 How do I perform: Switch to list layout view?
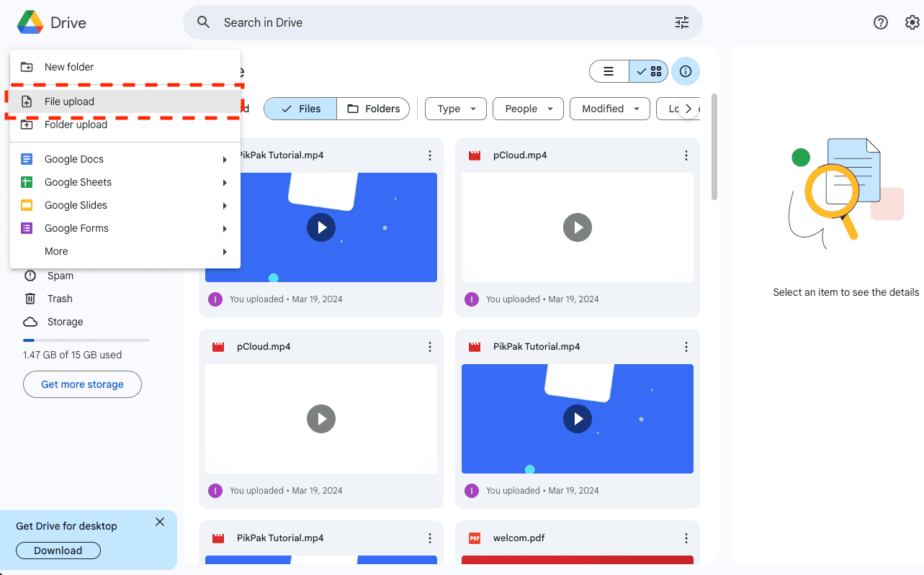(x=609, y=71)
